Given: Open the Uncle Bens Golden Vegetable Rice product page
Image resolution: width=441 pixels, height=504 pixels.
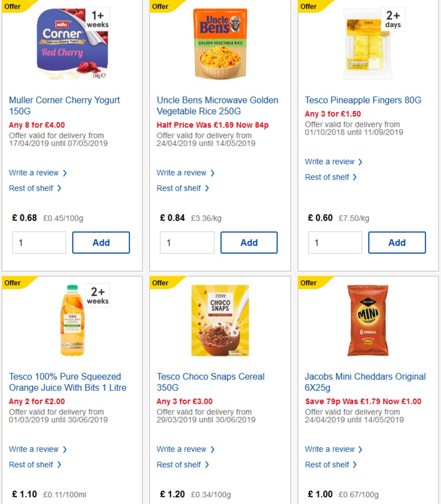Looking at the screenshot, I should tap(217, 105).
